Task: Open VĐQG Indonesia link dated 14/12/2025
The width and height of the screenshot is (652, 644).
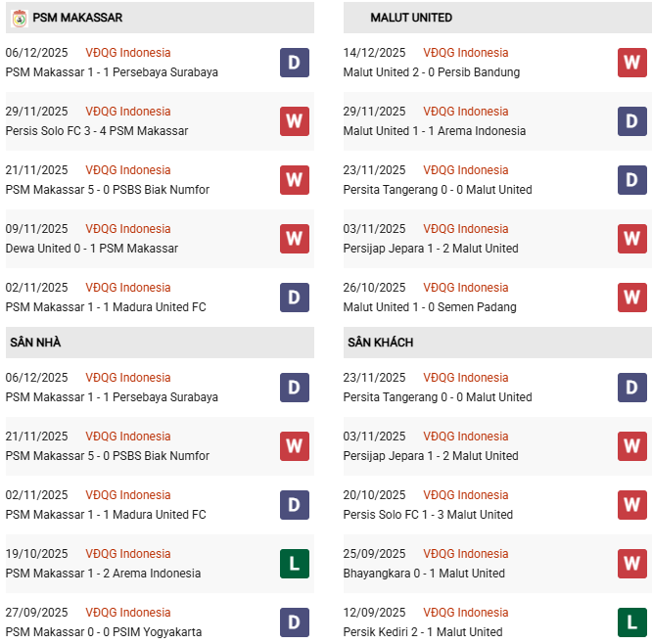Action: click(x=466, y=53)
